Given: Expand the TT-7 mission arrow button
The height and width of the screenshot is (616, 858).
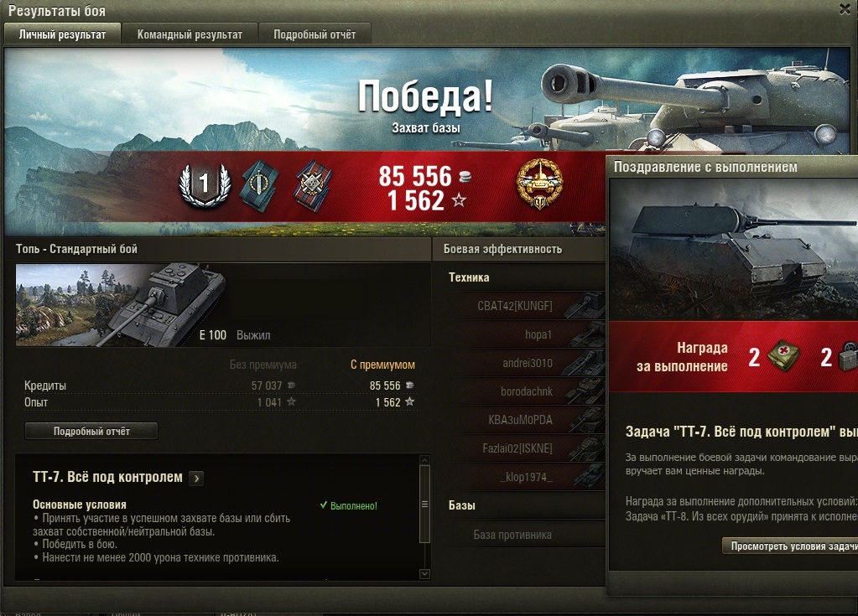Looking at the screenshot, I should pos(196,479).
